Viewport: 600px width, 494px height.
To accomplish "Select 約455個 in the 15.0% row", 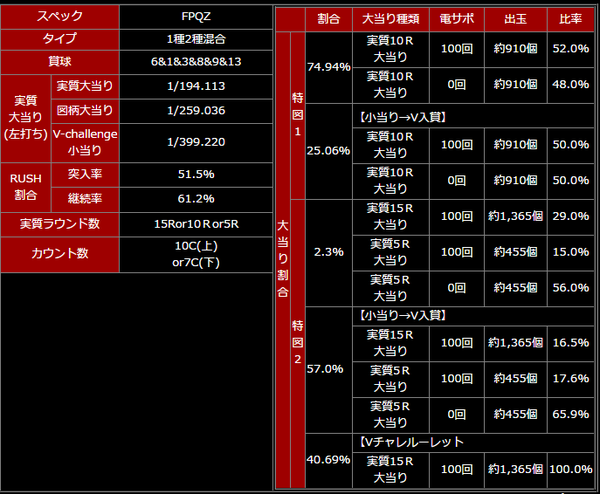I will click(x=516, y=253).
